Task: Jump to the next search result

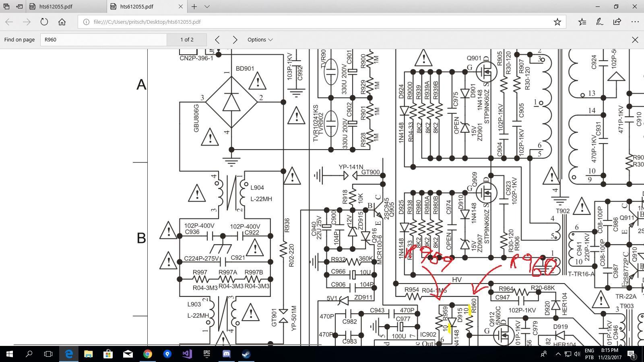Action: (x=235, y=39)
